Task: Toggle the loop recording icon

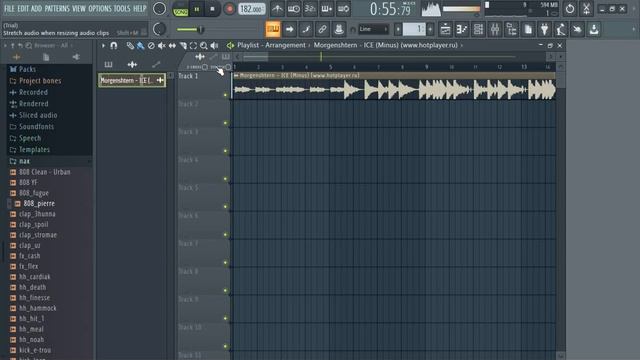Action: click(x=343, y=9)
